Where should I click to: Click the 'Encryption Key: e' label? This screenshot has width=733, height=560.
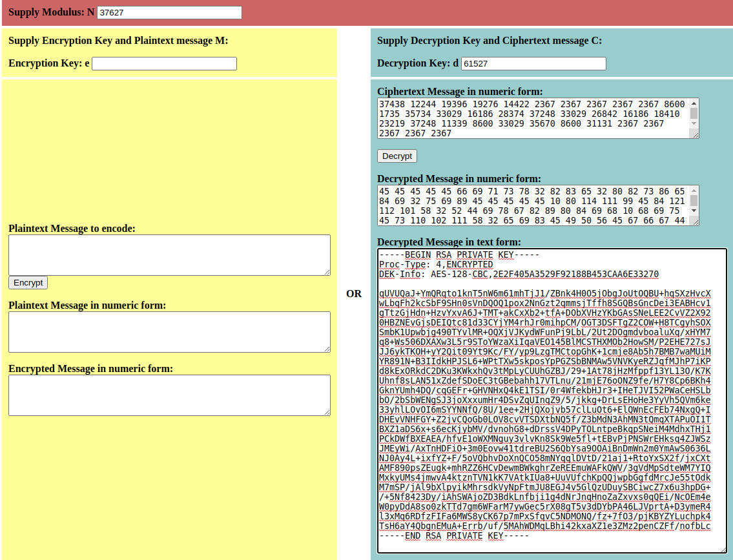(48, 63)
